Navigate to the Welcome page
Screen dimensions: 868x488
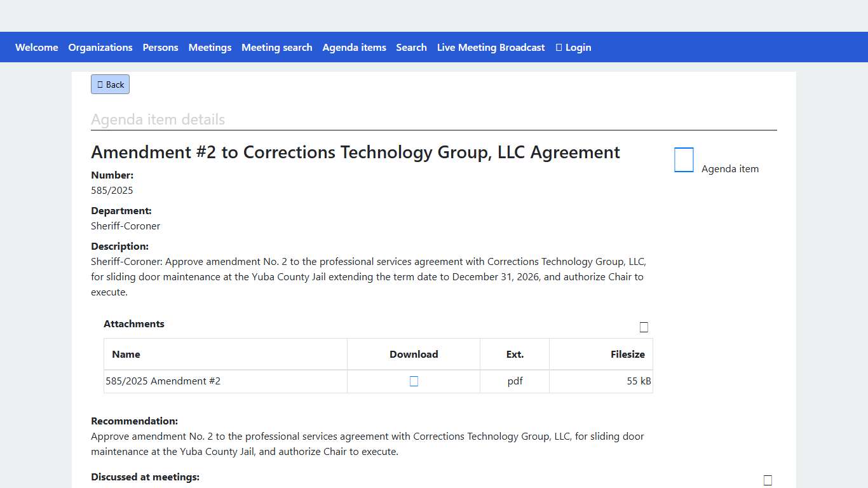[37, 48]
